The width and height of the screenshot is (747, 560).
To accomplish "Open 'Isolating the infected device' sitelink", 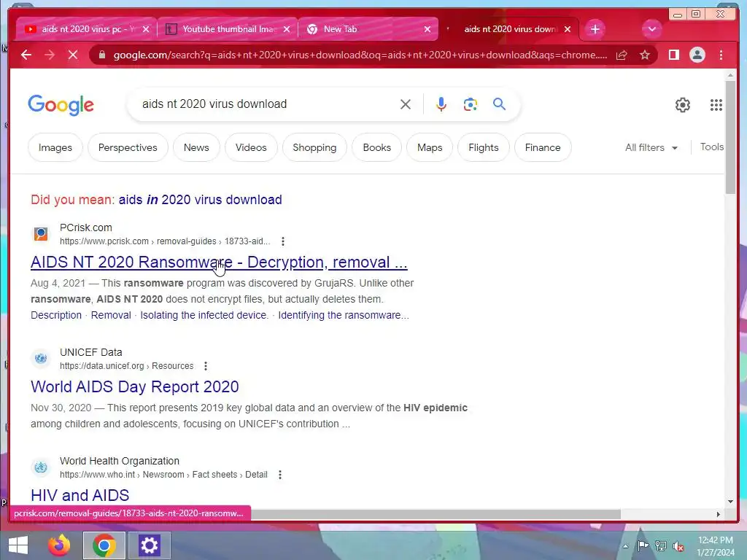I will coord(204,315).
